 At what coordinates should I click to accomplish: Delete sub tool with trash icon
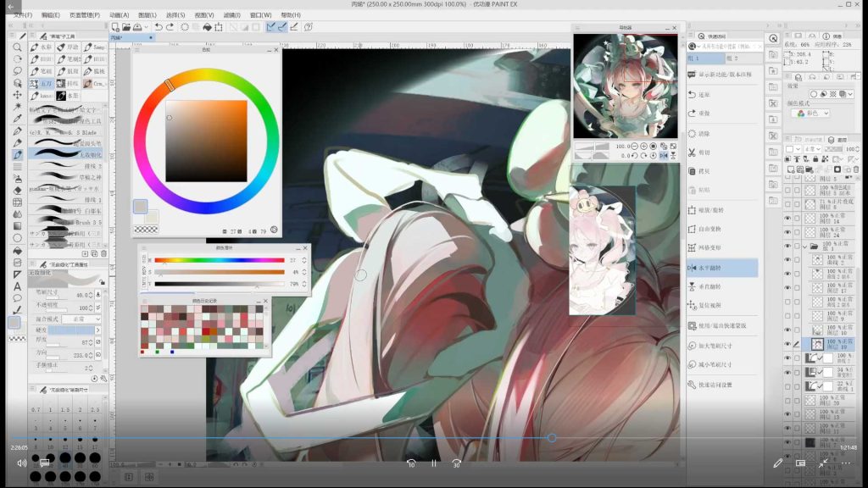[103, 253]
